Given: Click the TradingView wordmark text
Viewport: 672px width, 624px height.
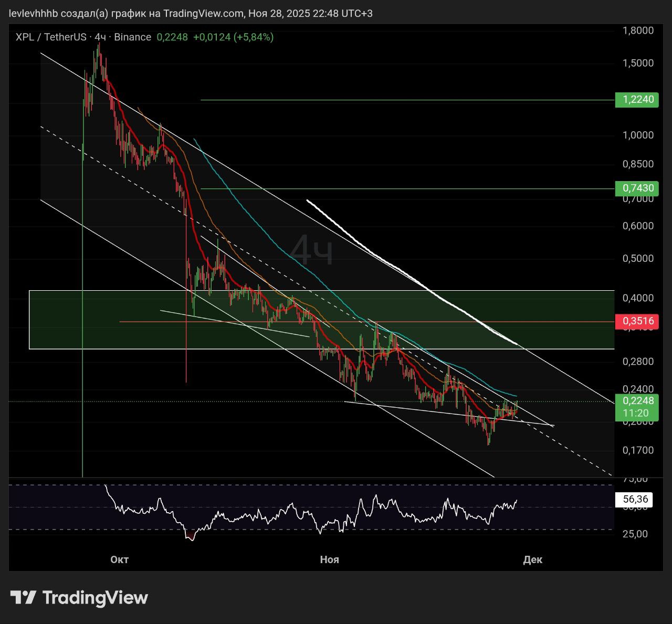Looking at the screenshot, I should [95, 597].
